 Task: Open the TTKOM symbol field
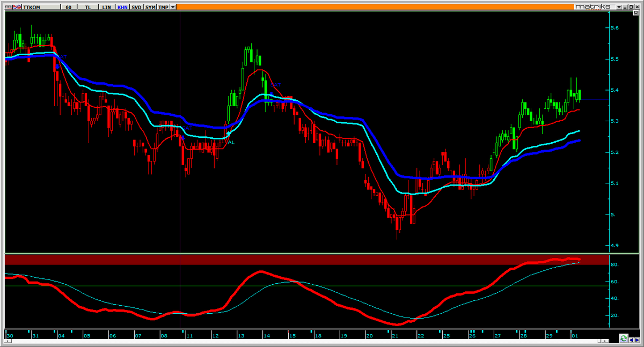[x=41, y=8]
